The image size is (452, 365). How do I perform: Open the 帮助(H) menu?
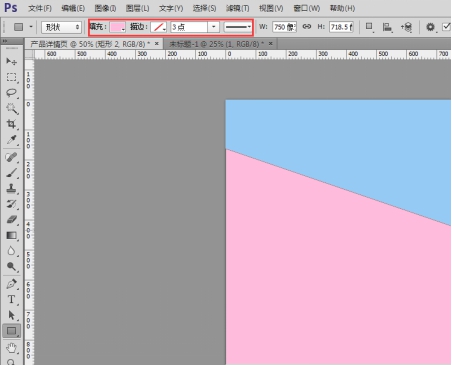point(342,8)
